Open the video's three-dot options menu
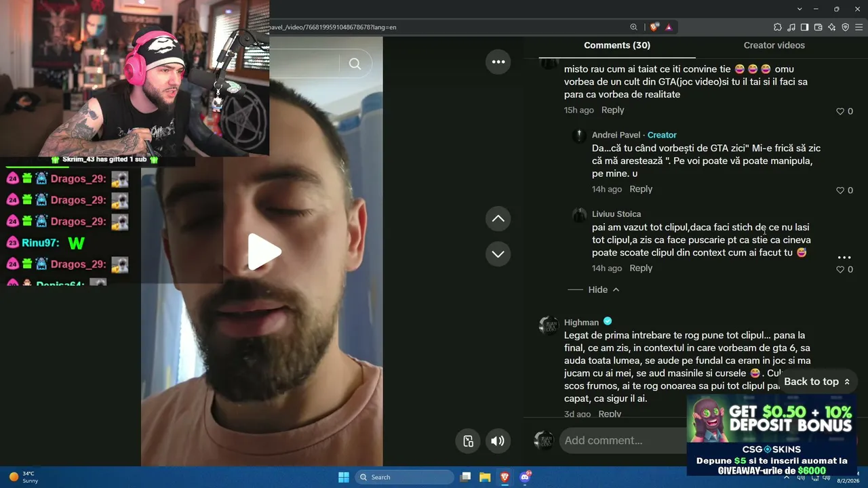Screen dimensions: 868x488 [498, 62]
